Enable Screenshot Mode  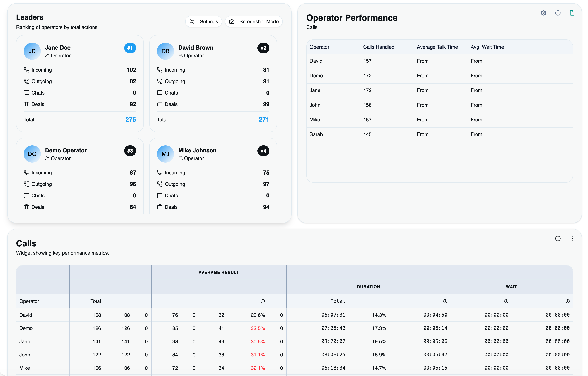click(x=254, y=21)
